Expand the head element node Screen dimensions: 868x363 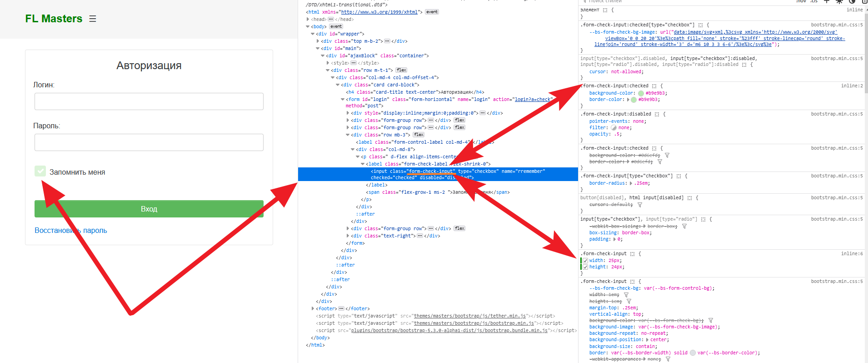[308, 19]
